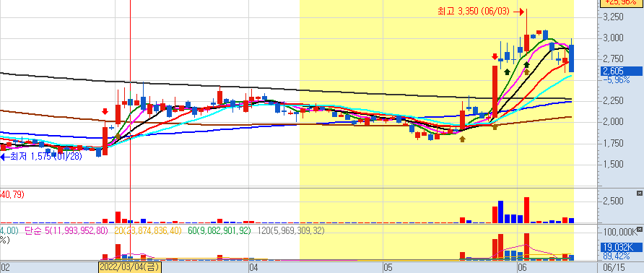Close the upper volume sub-panel via its X icon
The height and width of the screenshot is (273, 644).
point(639,193)
